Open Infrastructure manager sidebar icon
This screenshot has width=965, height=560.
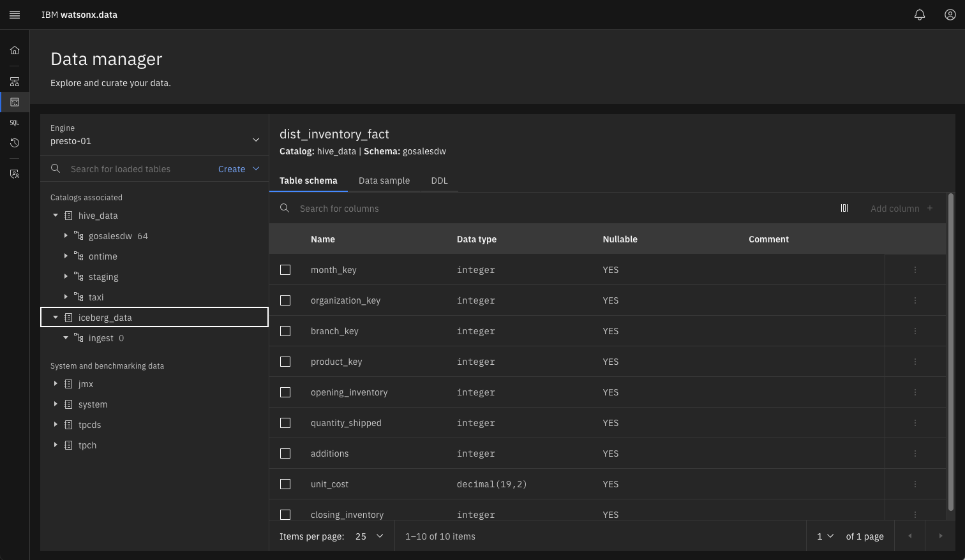click(x=15, y=82)
